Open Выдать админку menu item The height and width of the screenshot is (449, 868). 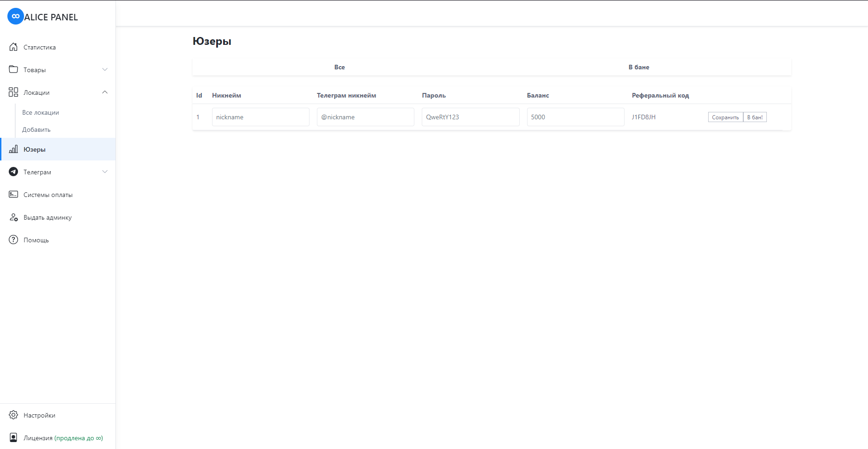(x=58, y=217)
